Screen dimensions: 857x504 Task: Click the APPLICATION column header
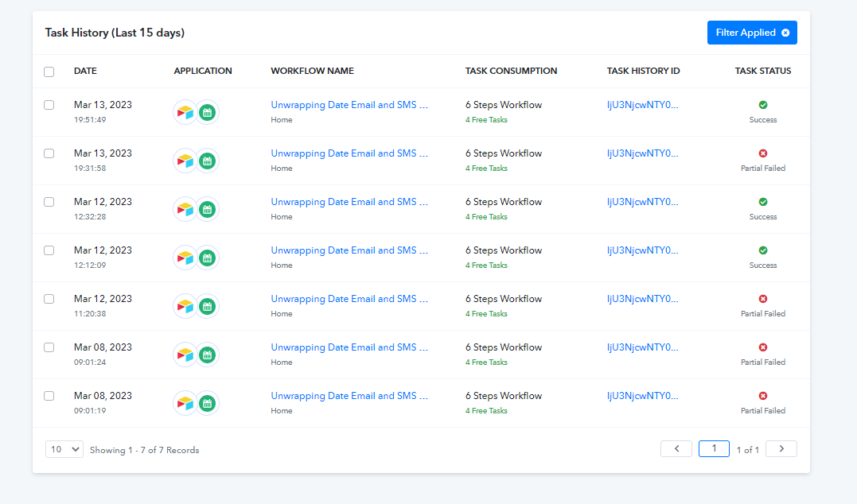[203, 71]
